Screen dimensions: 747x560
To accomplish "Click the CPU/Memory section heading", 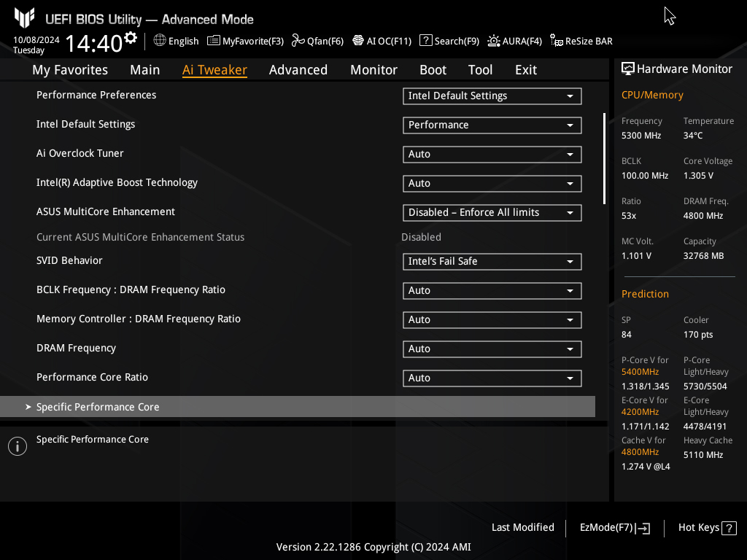I will tap(652, 96).
